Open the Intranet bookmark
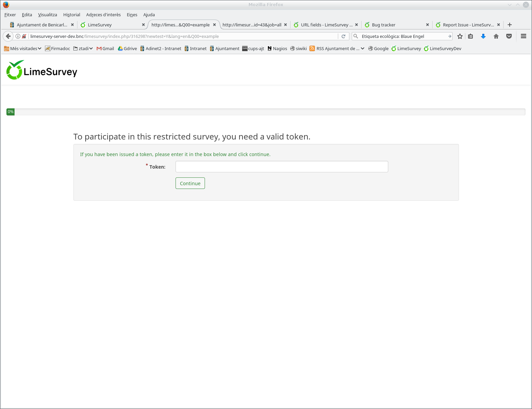 click(195, 48)
